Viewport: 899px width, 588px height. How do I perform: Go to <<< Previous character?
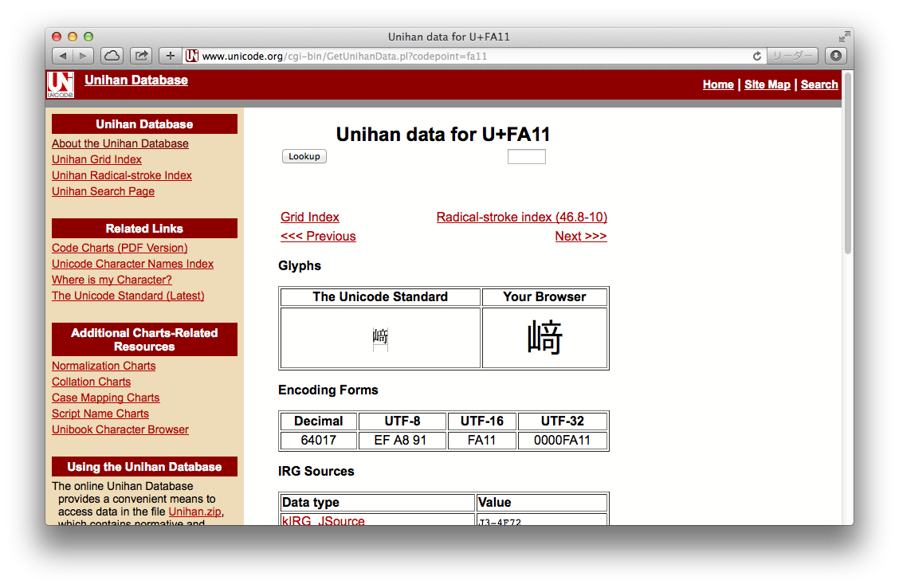[318, 236]
